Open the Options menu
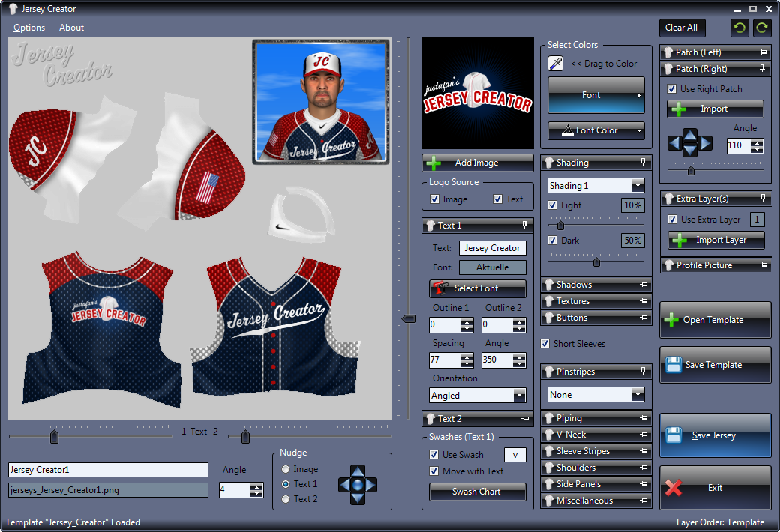This screenshot has width=780, height=532. click(x=29, y=28)
